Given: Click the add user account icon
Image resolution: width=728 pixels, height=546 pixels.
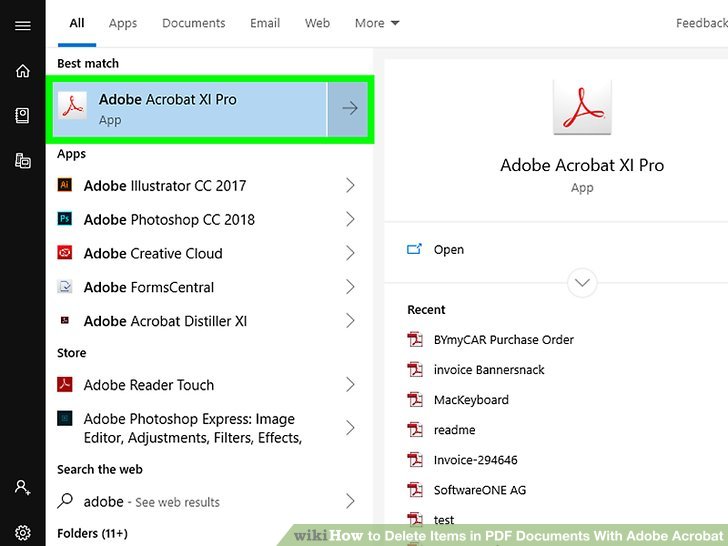Looking at the screenshot, I should pos(22,487).
